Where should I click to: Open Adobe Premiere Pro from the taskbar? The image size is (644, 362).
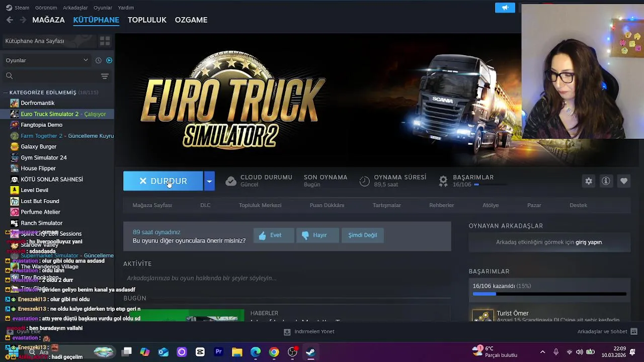218,352
